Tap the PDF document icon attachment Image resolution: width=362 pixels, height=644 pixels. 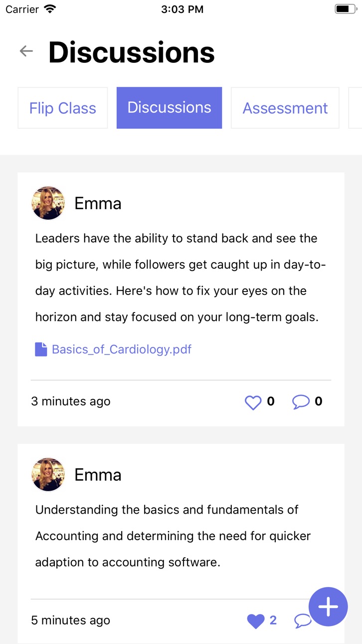pyautogui.click(x=41, y=349)
